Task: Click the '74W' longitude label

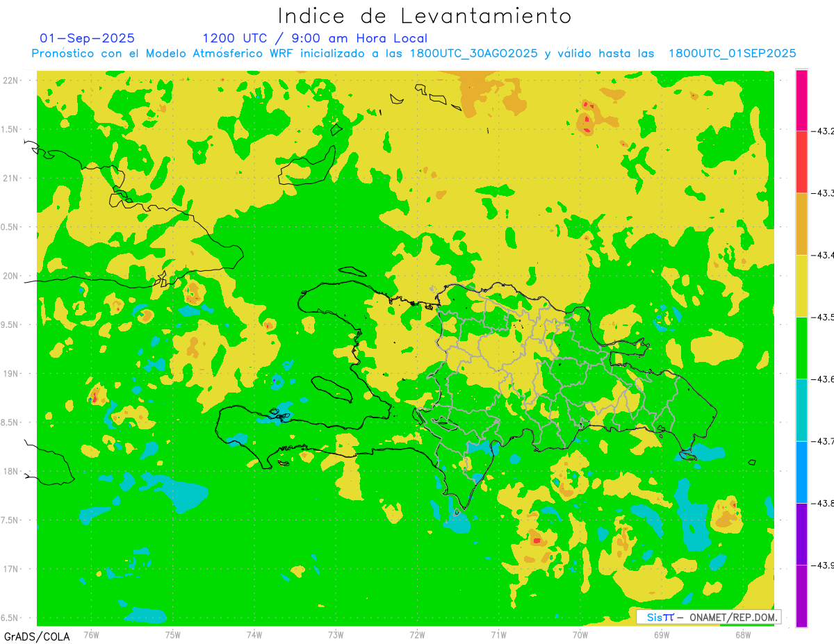Action: (254, 634)
